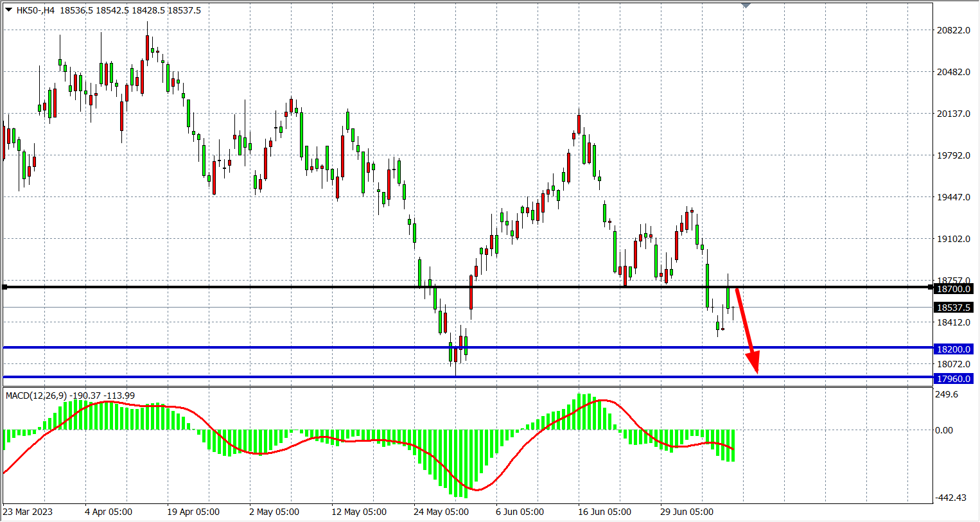Click the blue 17960.0 price tag
Screen dimensions: 980x522
pyautogui.click(x=954, y=379)
